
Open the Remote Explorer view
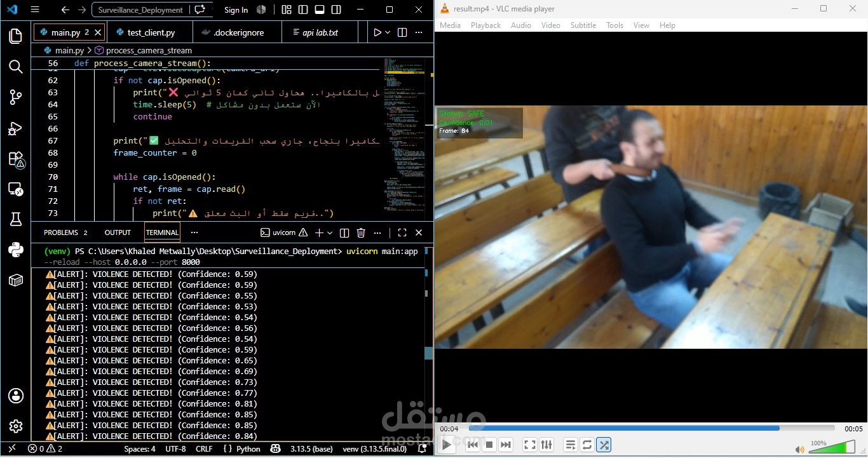click(16, 189)
